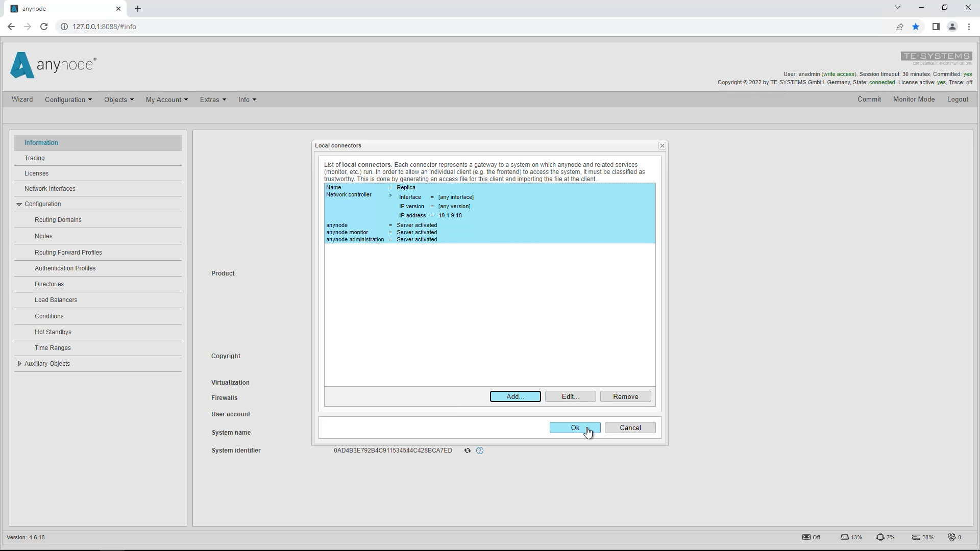Screen dimensions: 980x551
Task: Select Information in the sidebar
Action: pos(98,143)
